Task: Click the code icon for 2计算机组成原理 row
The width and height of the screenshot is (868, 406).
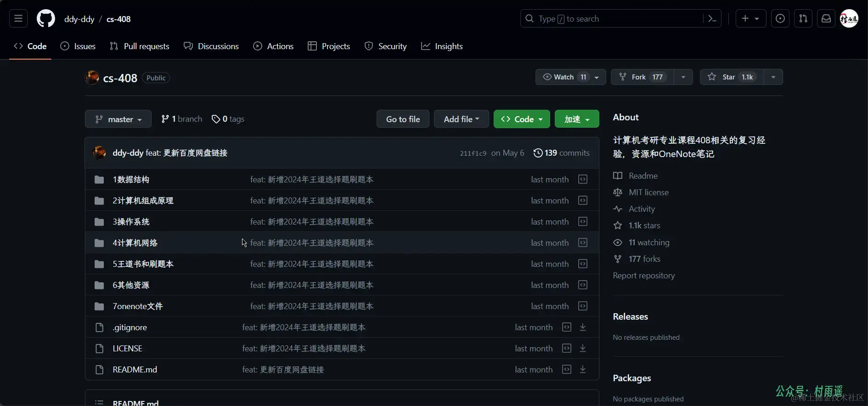Action: tap(583, 201)
